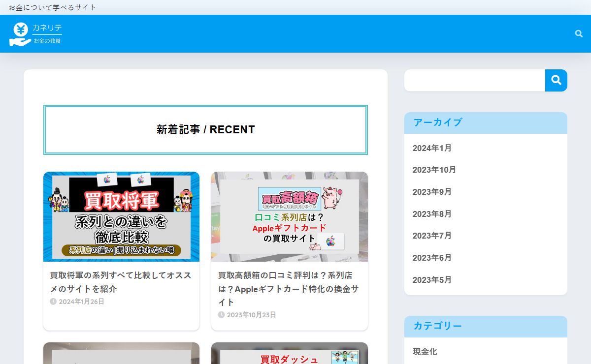This screenshot has width=591, height=364.
Task: Click the お金の教養 subtitle under logo
Action: [47, 41]
